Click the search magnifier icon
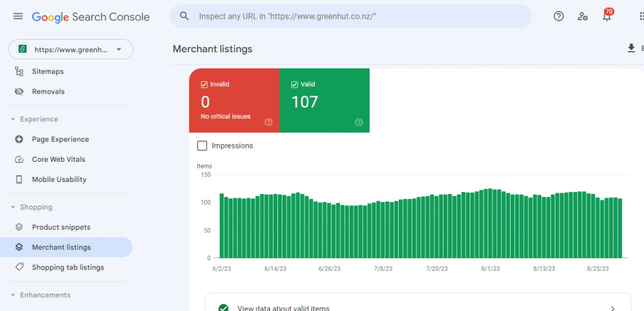644x311 pixels. [x=184, y=16]
